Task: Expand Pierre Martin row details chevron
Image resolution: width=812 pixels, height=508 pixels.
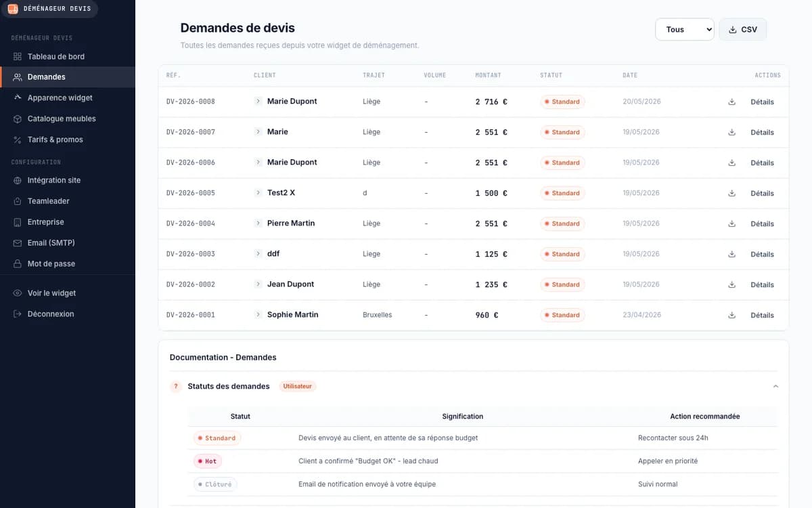Action: click(x=258, y=223)
